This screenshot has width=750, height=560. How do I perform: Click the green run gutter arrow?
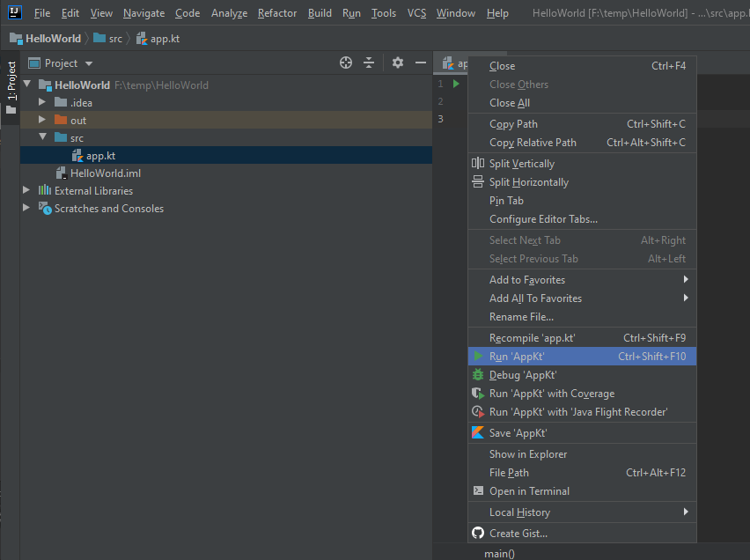[x=456, y=84]
